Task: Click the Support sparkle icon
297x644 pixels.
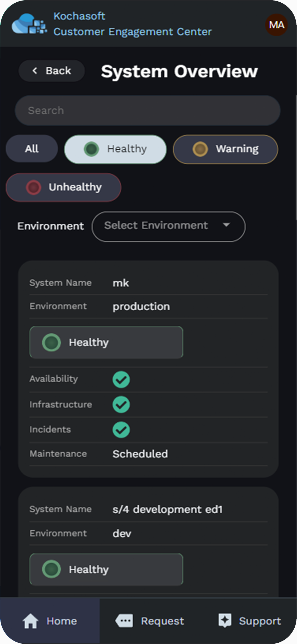Action: coord(225,620)
